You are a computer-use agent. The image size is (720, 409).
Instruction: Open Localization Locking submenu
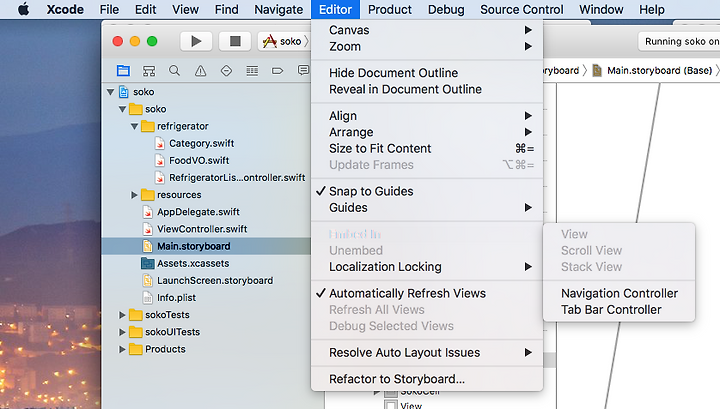[x=427, y=267]
